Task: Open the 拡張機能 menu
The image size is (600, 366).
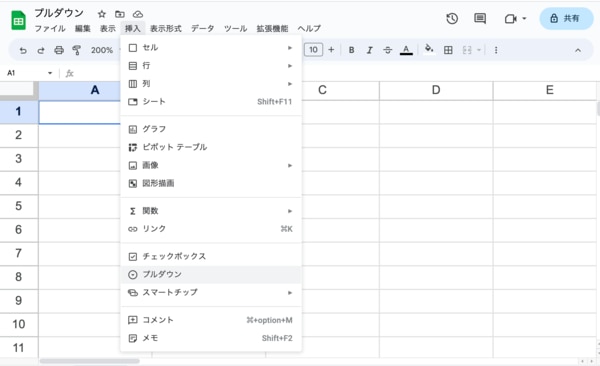Action: tap(272, 28)
